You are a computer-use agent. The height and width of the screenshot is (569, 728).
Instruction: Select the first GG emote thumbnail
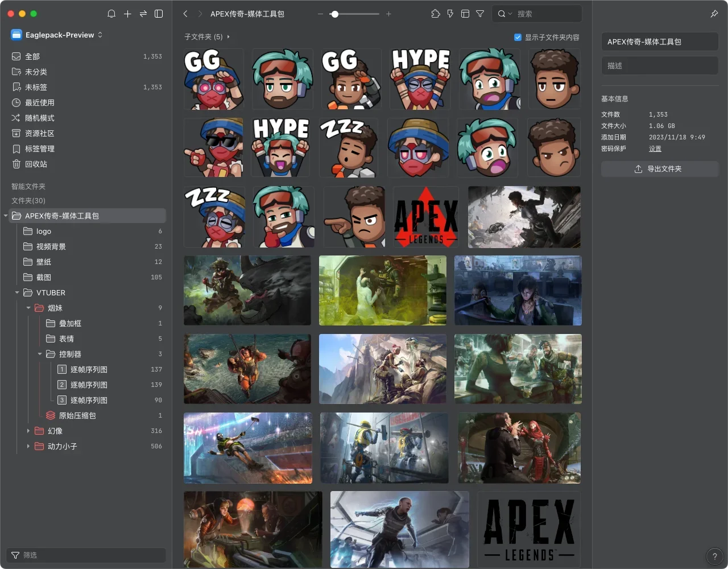pyautogui.click(x=214, y=79)
